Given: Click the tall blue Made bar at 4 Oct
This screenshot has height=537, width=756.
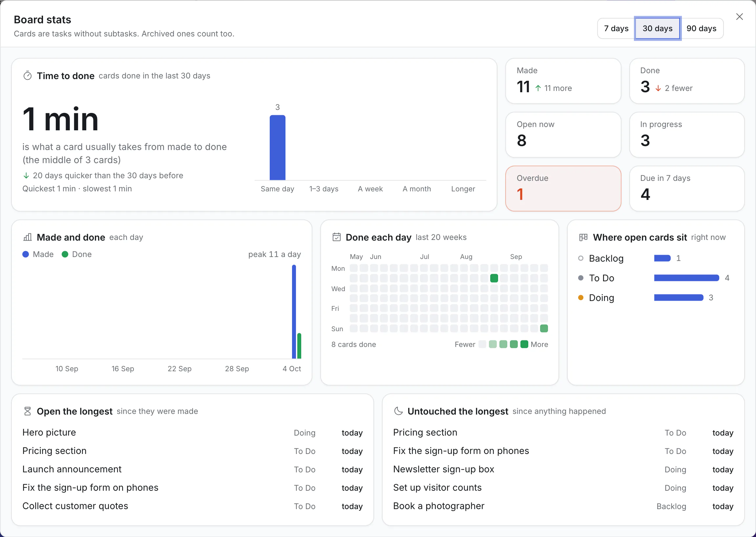Looking at the screenshot, I should tap(294, 312).
